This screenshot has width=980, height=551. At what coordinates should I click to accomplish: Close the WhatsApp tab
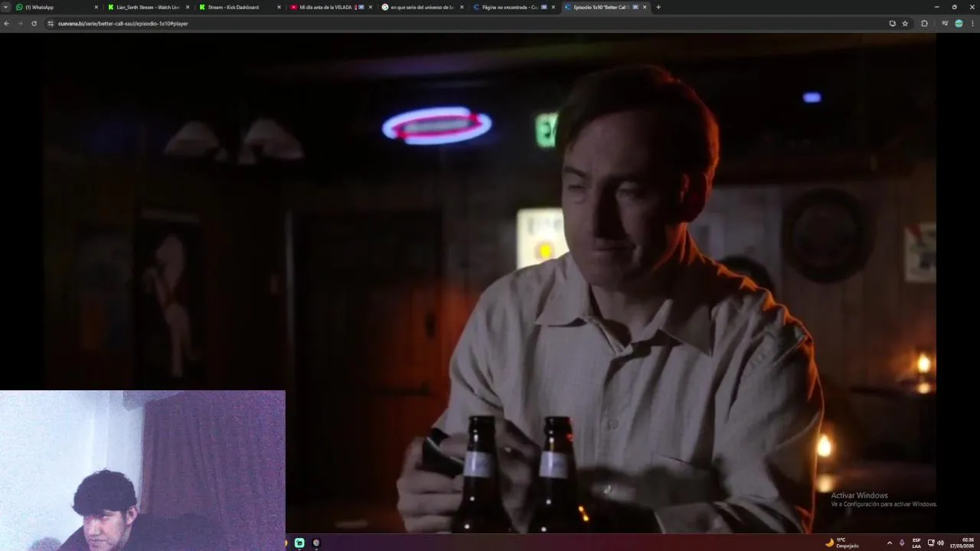(96, 7)
